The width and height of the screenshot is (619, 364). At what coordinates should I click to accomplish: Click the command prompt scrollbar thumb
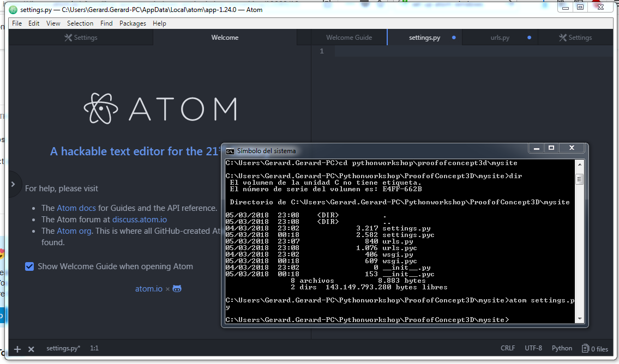pyautogui.click(x=580, y=179)
